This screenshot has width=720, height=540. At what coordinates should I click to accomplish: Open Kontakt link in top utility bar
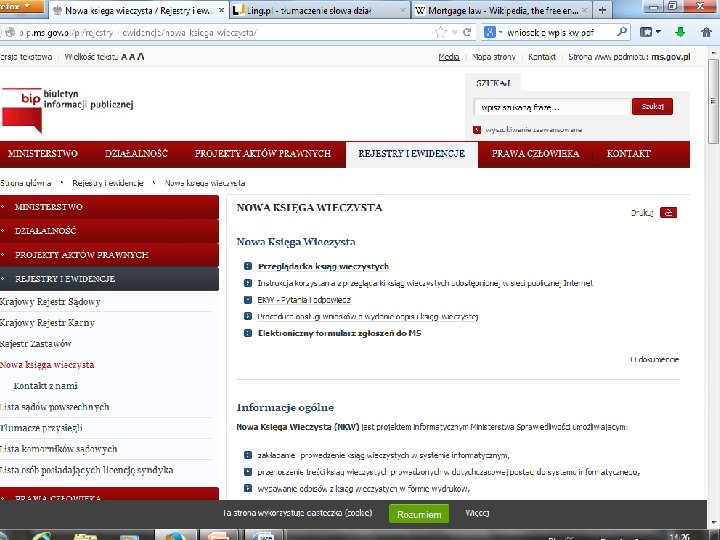click(x=541, y=57)
